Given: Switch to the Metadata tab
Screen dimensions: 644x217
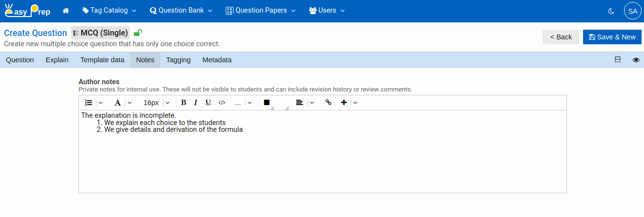Looking at the screenshot, I should click(217, 60).
